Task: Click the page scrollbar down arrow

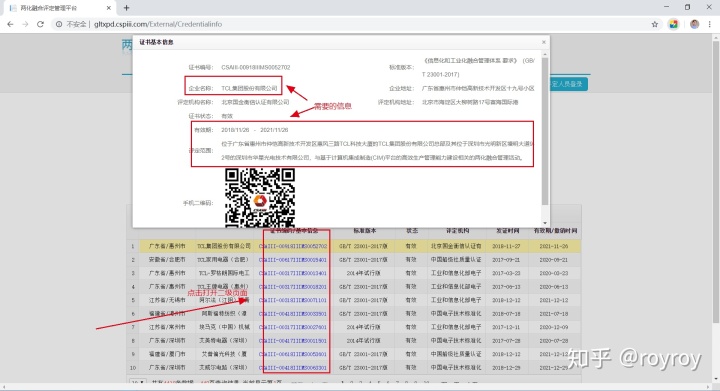Action: pyautogui.click(x=715, y=379)
